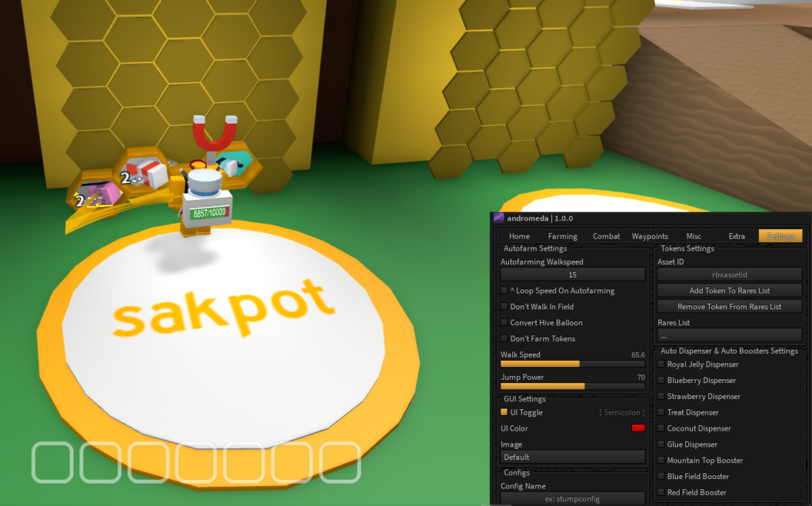Image resolution: width=812 pixels, height=506 pixels.
Task: Enable Glue Dispenser checkbox
Action: tap(661, 444)
